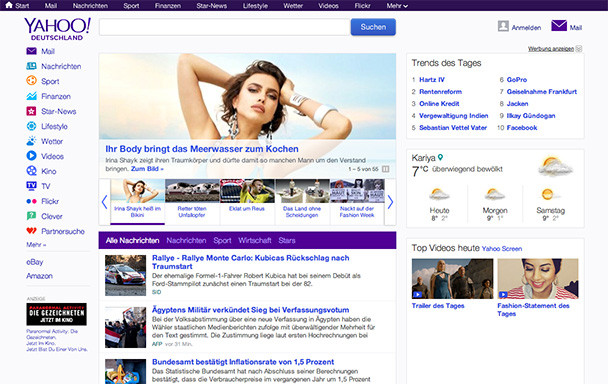Open Finanzen in the top navigation bar
The width and height of the screenshot is (608, 384).
168,6
